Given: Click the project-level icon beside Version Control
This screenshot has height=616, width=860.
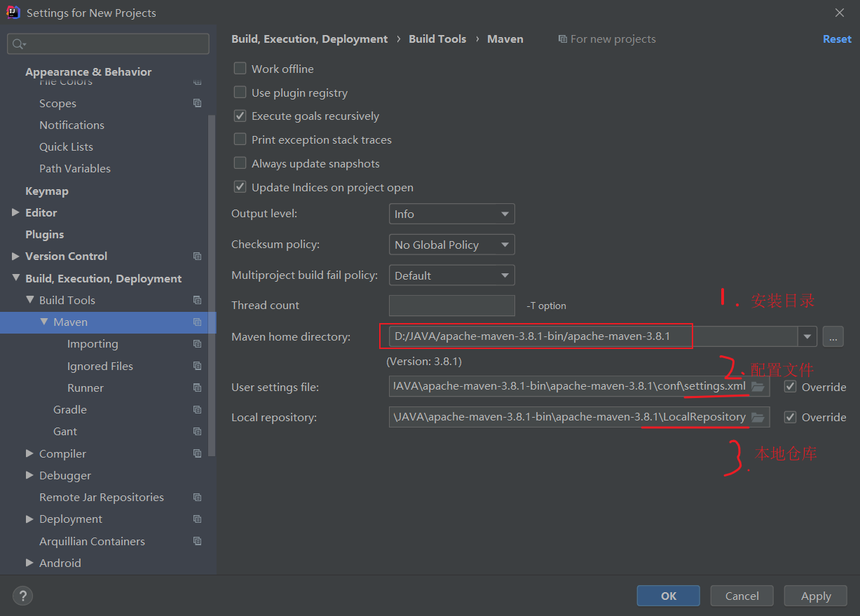Looking at the screenshot, I should click(197, 256).
